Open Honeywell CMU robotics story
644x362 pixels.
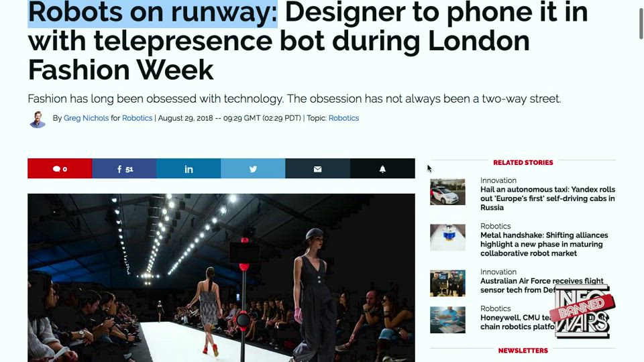click(x=517, y=322)
